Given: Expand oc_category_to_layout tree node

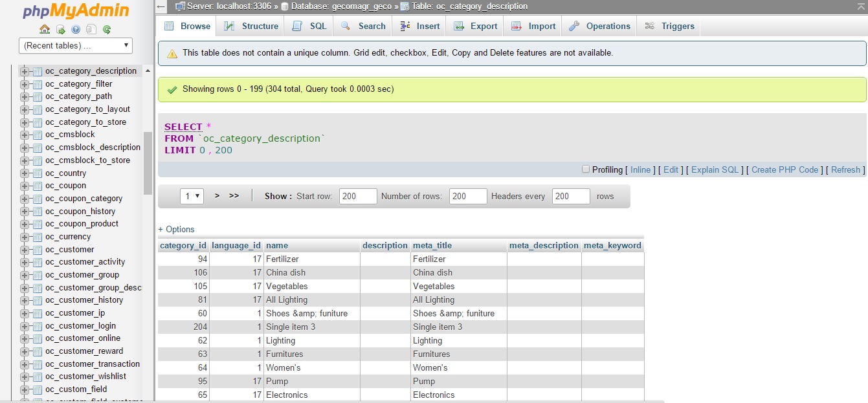Looking at the screenshot, I should (25, 109).
